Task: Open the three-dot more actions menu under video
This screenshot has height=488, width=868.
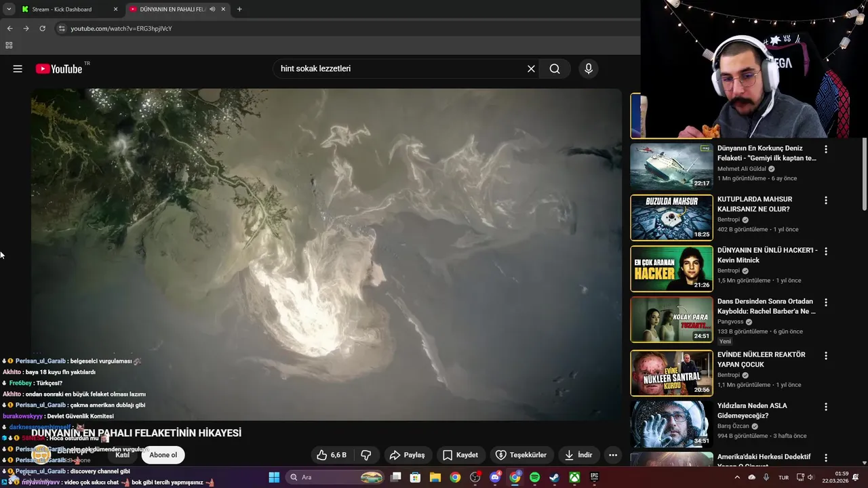Action: [x=613, y=455]
